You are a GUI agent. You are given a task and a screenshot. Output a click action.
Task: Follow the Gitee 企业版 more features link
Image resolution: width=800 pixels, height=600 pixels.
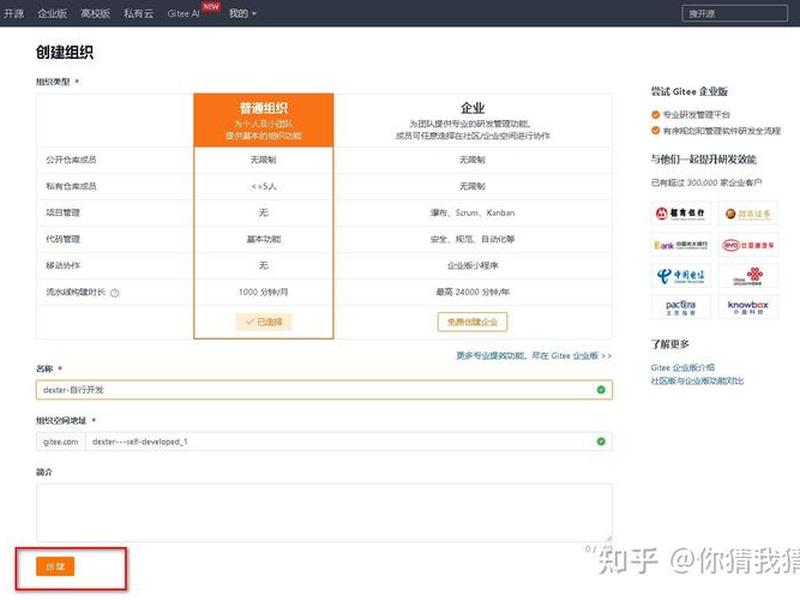click(534, 356)
